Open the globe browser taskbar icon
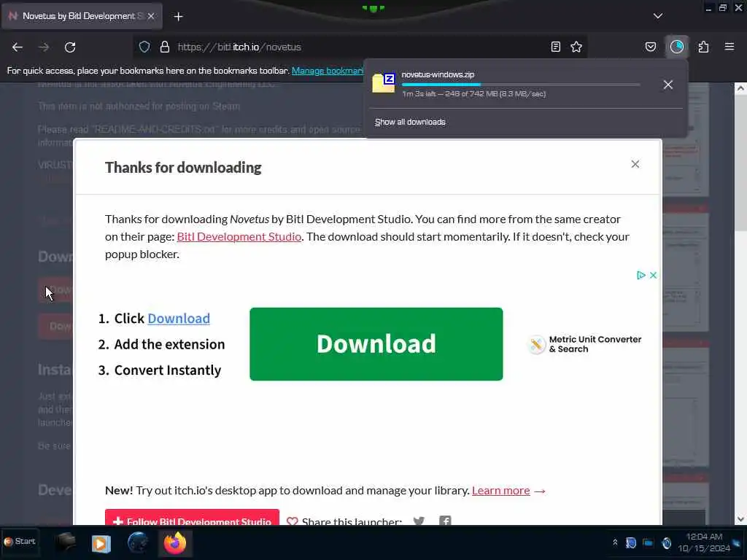The height and width of the screenshot is (560, 747). coord(138,542)
